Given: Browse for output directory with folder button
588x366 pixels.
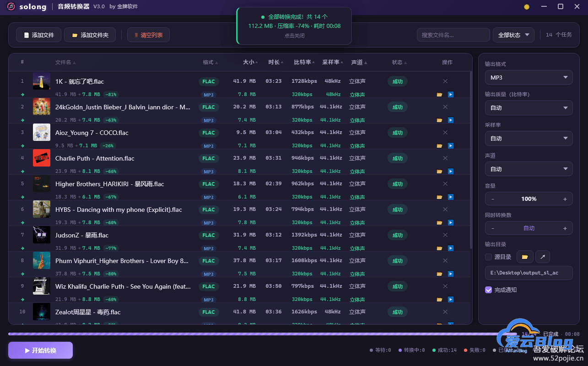Looking at the screenshot, I should [x=525, y=257].
